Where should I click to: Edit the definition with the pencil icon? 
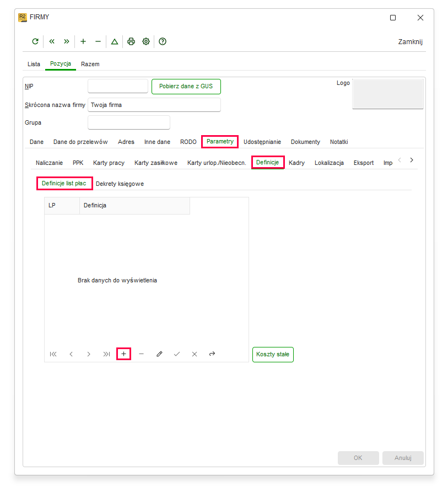click(159, 354)
